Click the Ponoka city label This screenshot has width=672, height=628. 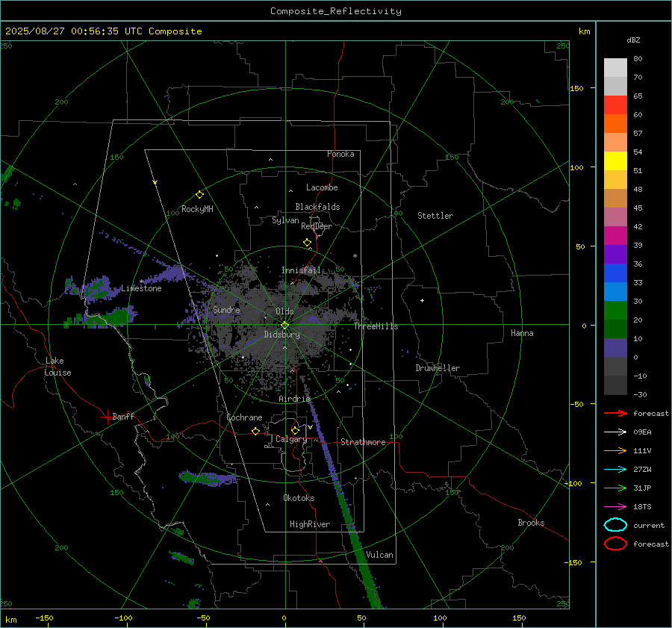tap(340, 154)
